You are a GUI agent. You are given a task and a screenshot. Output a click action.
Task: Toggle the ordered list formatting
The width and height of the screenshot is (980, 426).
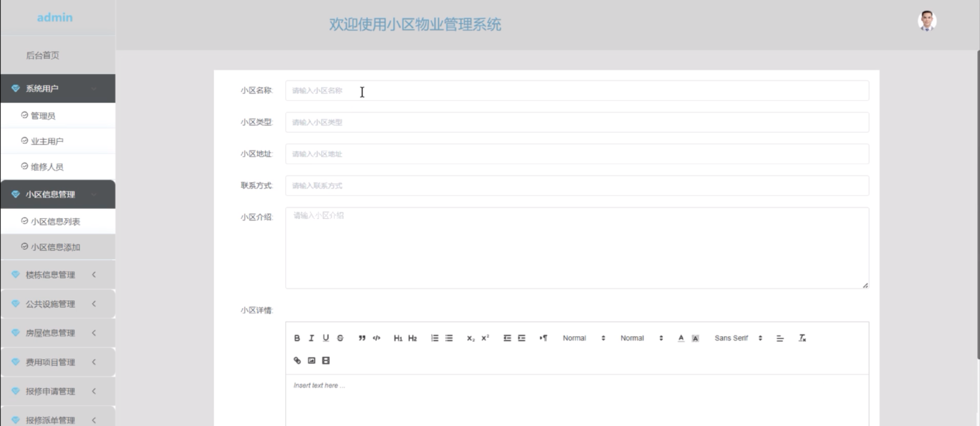(435, 338)
